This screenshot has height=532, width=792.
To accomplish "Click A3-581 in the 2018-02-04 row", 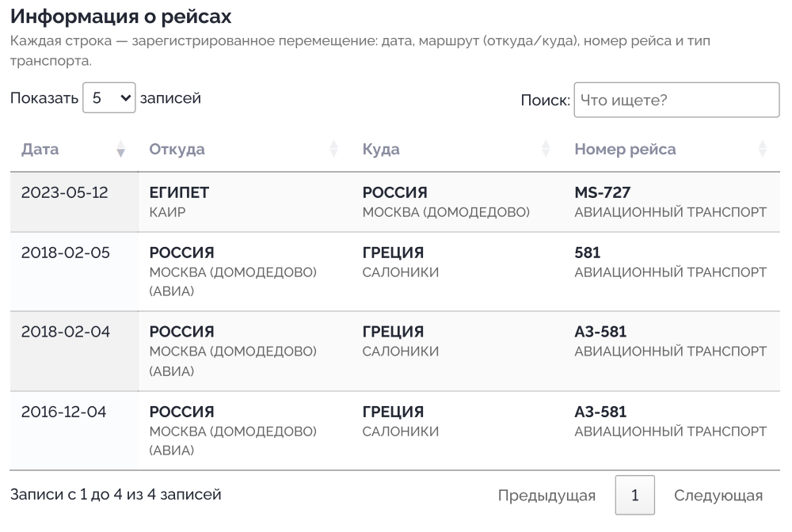I will (600, 332).
